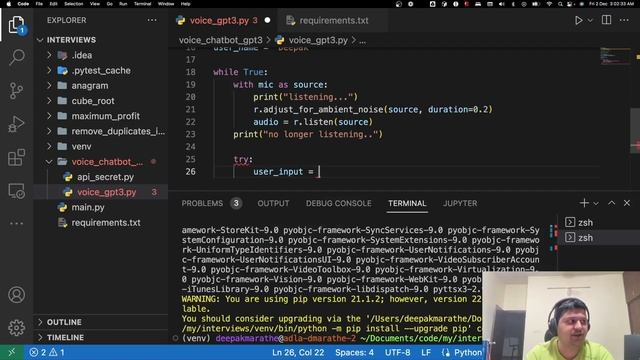The height and width of the screenshot is (360, 640).
Task: Open Spotlight search in macOS menu bar
Action: tap(560, 4)
